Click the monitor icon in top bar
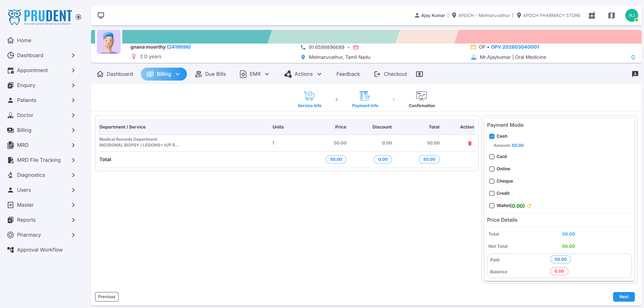 click(101, 15)
